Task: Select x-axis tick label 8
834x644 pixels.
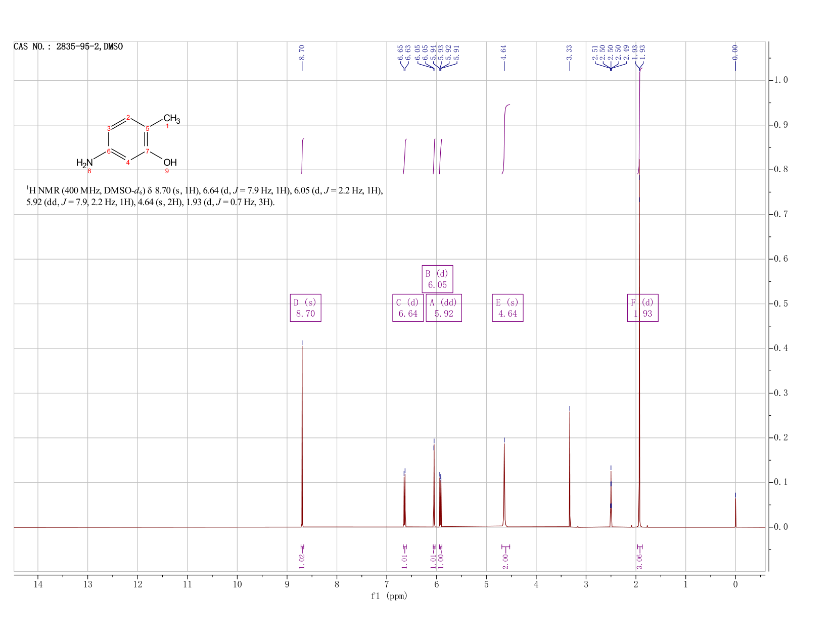Action: point(337,584)
